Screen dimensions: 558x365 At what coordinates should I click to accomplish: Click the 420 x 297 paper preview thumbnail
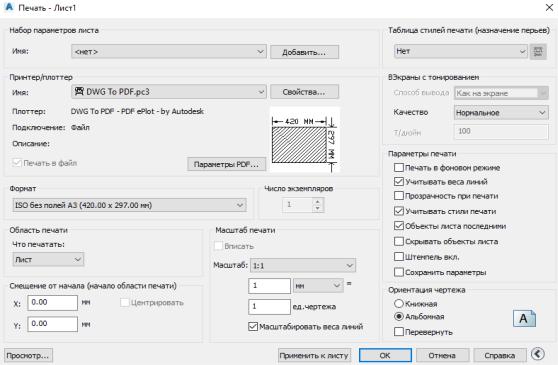(305, 140)
